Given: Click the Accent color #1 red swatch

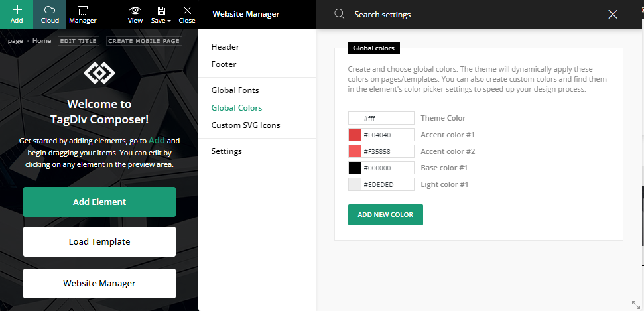Looking at the screenshot, I should click(354, 135).
